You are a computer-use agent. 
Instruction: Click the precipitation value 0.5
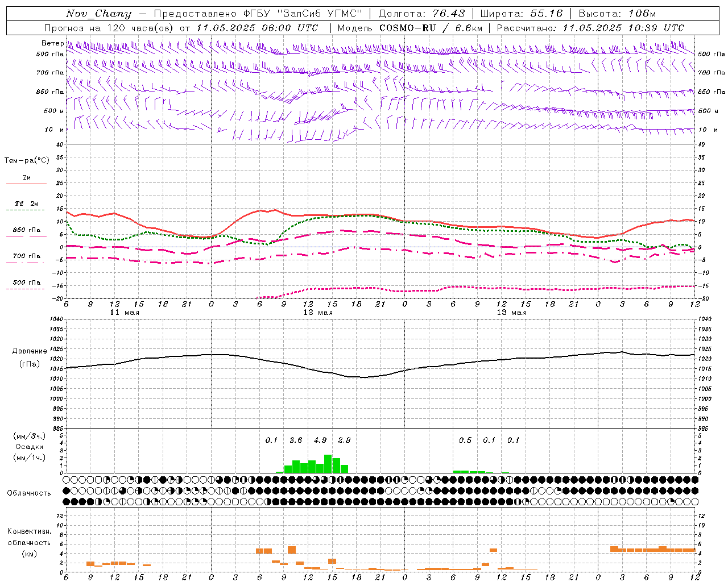click(465, 440)
